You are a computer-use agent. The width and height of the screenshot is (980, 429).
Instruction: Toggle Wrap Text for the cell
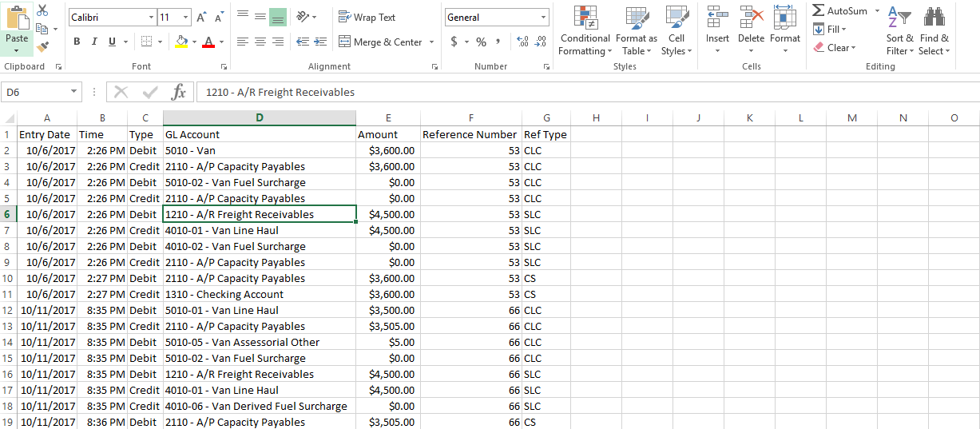(367, 18)
